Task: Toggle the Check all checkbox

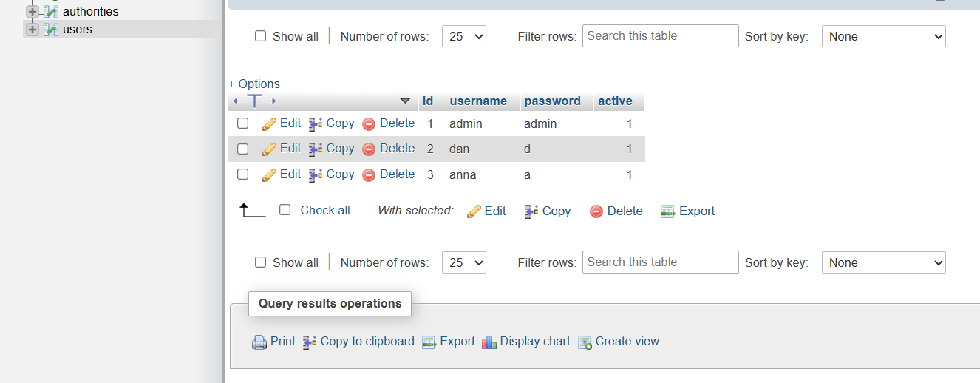Action: (285, 210)
